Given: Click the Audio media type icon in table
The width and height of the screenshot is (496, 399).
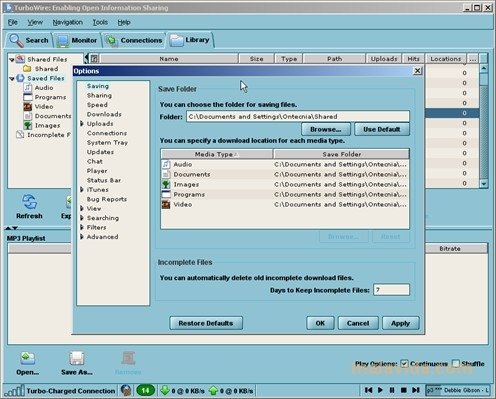Looking at the screenshot, I should coord(166,164).
